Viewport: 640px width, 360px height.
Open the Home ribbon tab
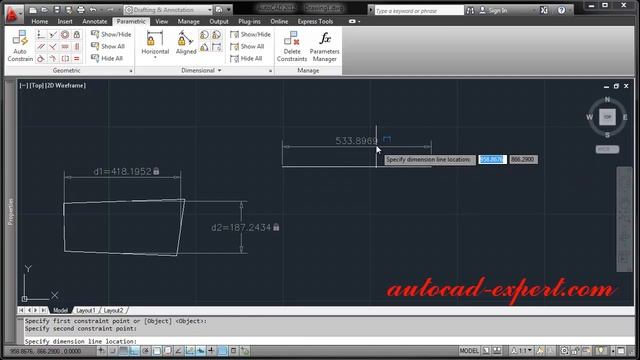coord(40,21)
